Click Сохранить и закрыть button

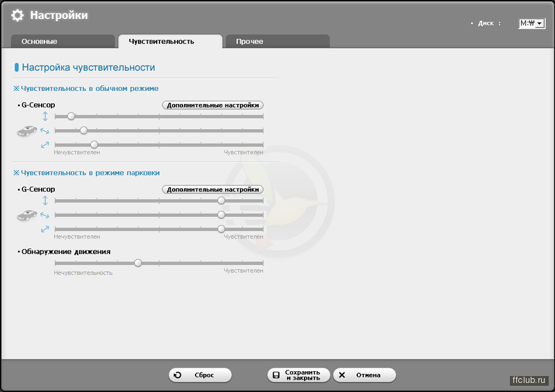[x=299, y=375]
